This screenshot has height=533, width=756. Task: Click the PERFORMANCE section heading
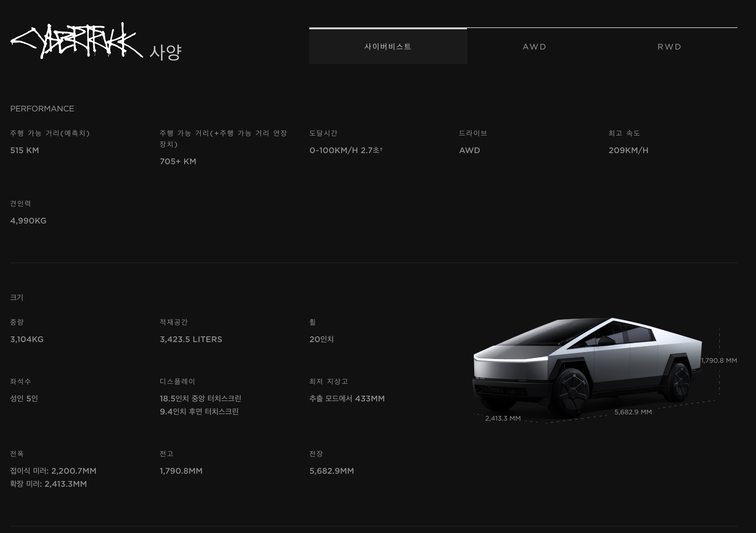[x=42, y=108]
